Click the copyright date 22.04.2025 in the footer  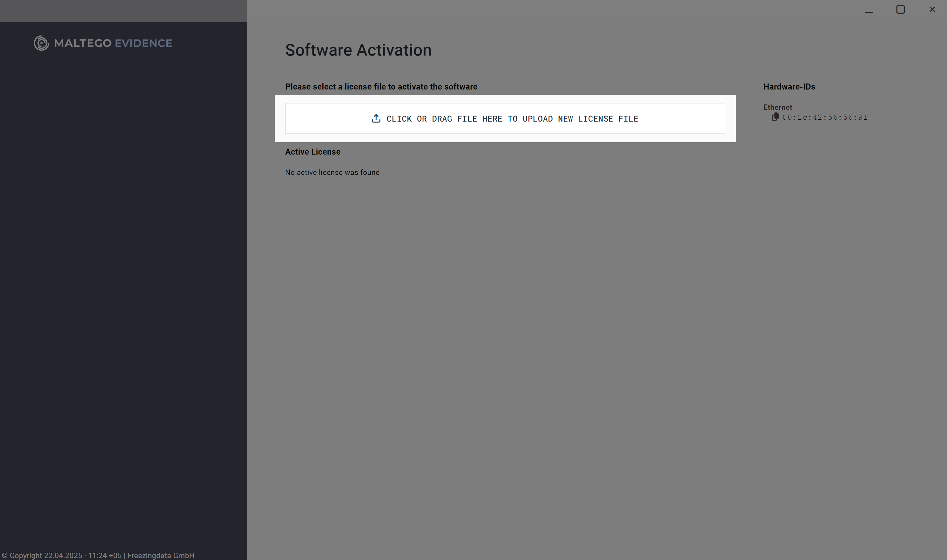point(63,555)
